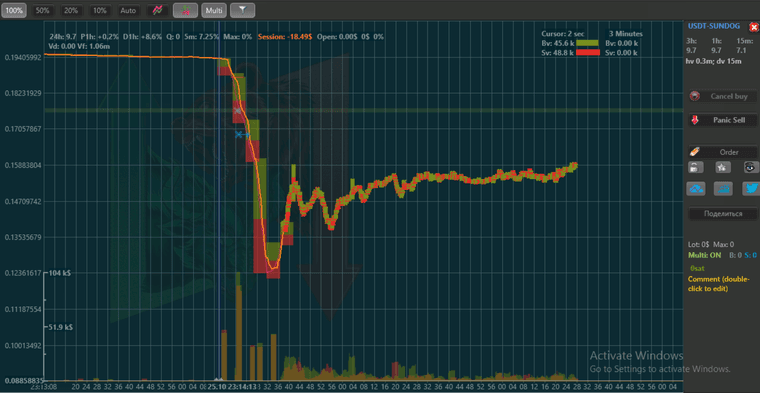The image size is (760, 393).
Task: Click the blue X marker on chart
Action: coord(238,134)
